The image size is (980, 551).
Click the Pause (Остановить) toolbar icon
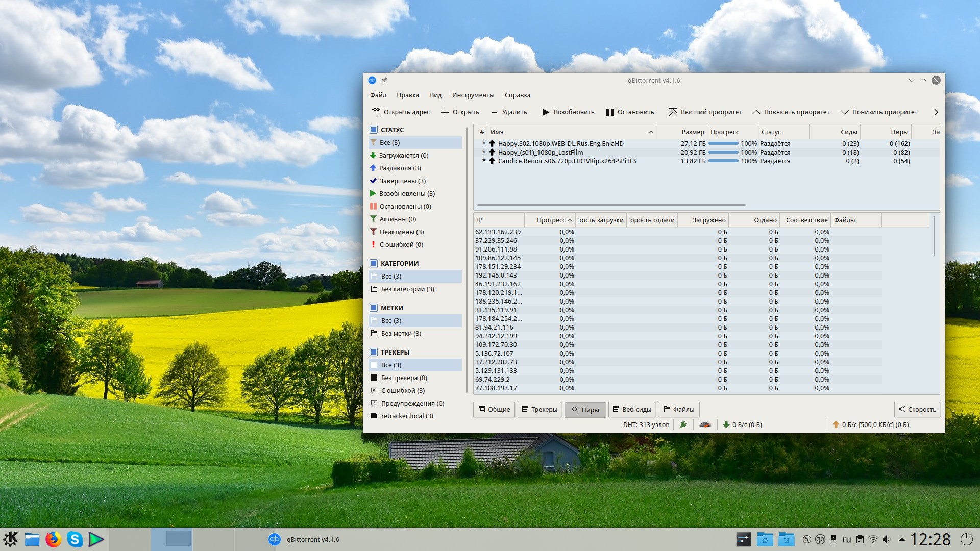click(x=609, y=112)
